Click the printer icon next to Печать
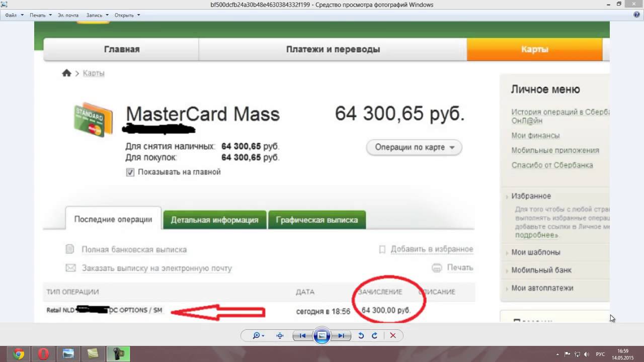The height and width of the screenshot is (362, 644). point(437,268)
